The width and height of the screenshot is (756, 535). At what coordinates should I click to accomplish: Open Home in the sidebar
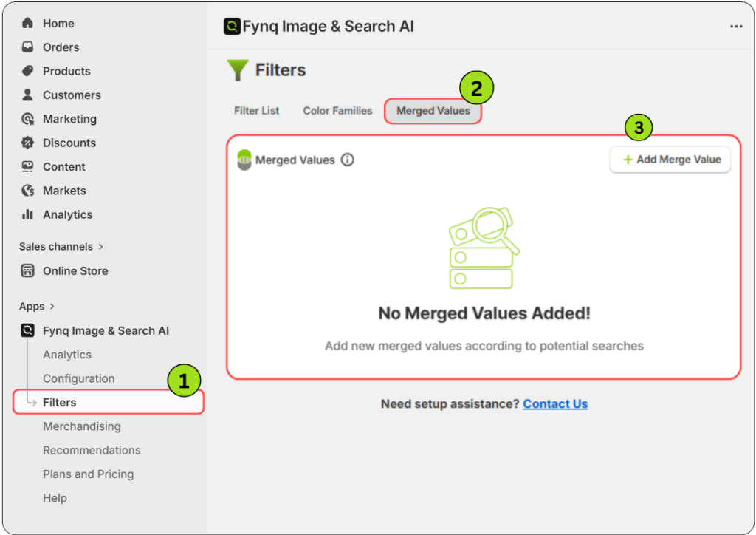pos(58,23)
